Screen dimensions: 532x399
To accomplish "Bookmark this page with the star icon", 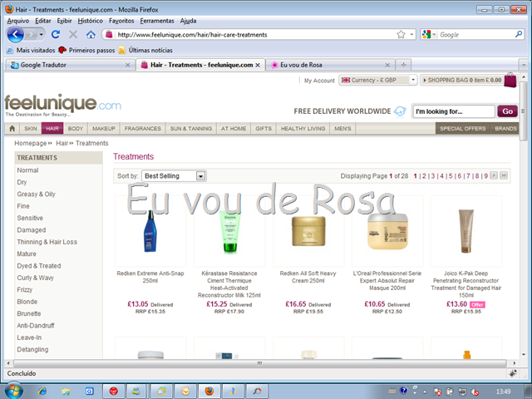I will click(x=401, y=34).
